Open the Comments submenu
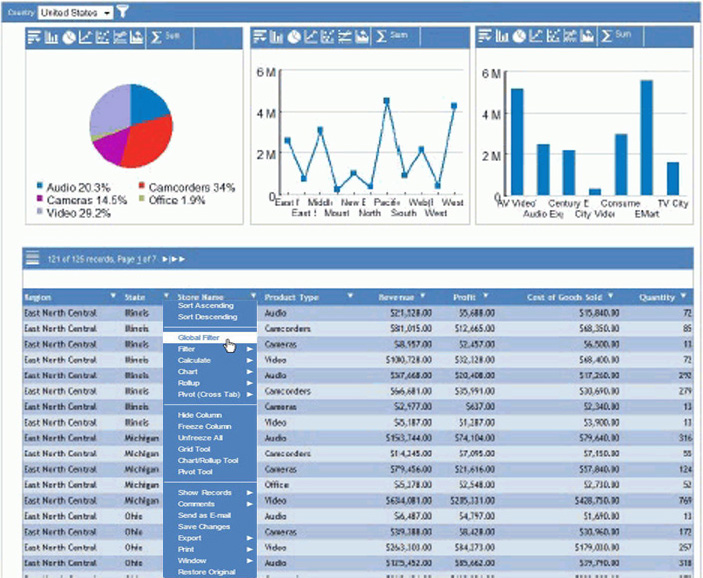The width and height of the screenshot is (703, 578). (x=209, y=504)
